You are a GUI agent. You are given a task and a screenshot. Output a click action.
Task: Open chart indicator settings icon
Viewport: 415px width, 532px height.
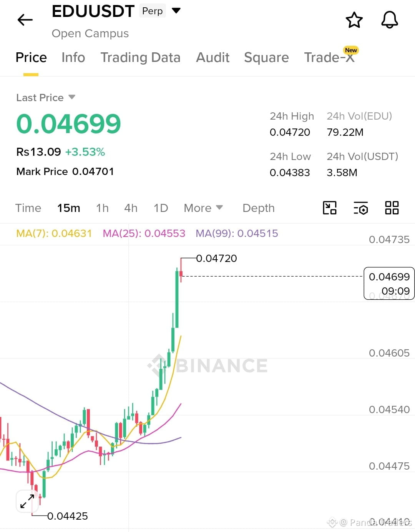[x=361, y=208]
